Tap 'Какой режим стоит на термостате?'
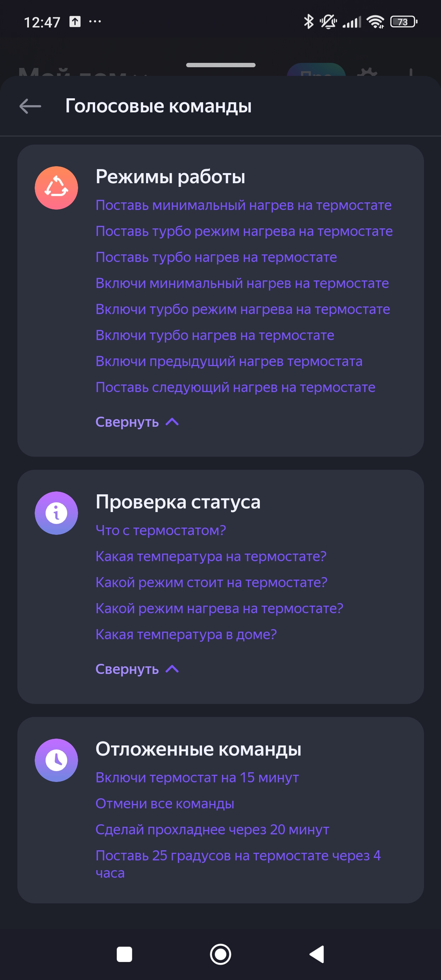The height and width of the screenshot is (980, 441). [x=211, y=583]
